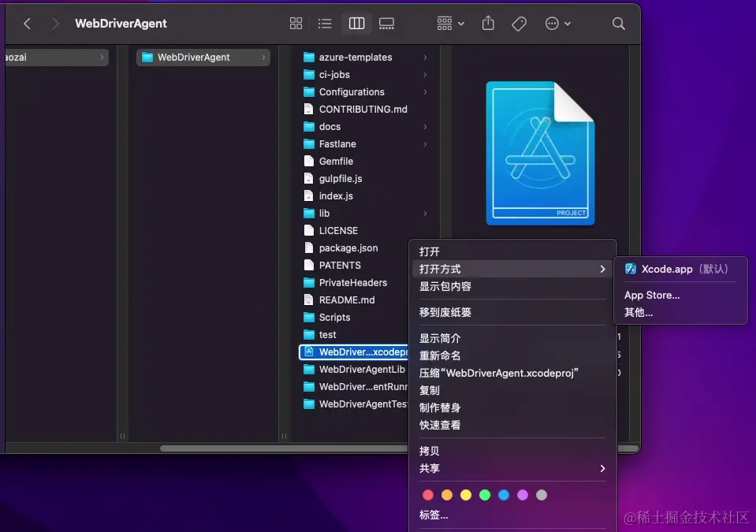
Task: Select the CONTRIBUTING.md file icon
Action: pyautogui.click(x=308, y=110)
